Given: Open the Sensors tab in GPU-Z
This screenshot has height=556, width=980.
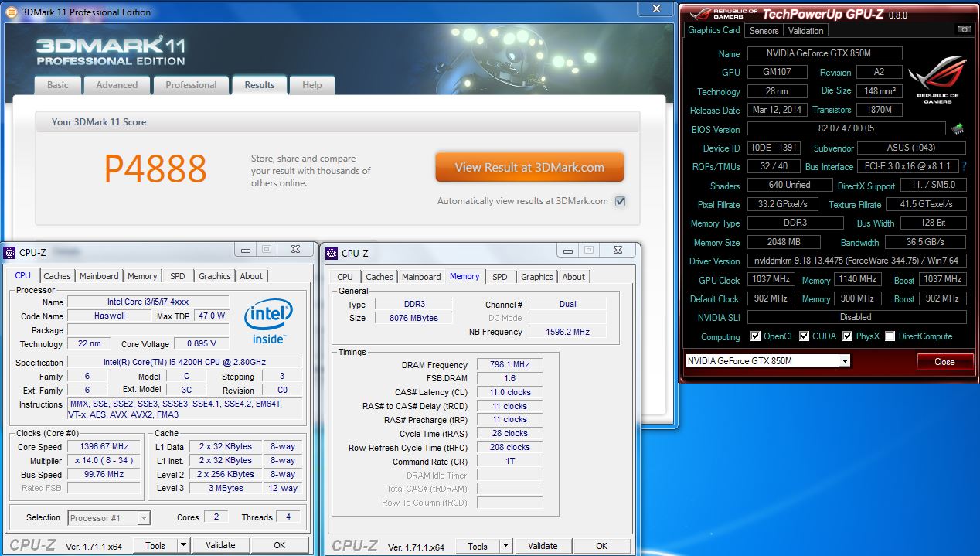Looking at the screenshot, I should point(764,31).
